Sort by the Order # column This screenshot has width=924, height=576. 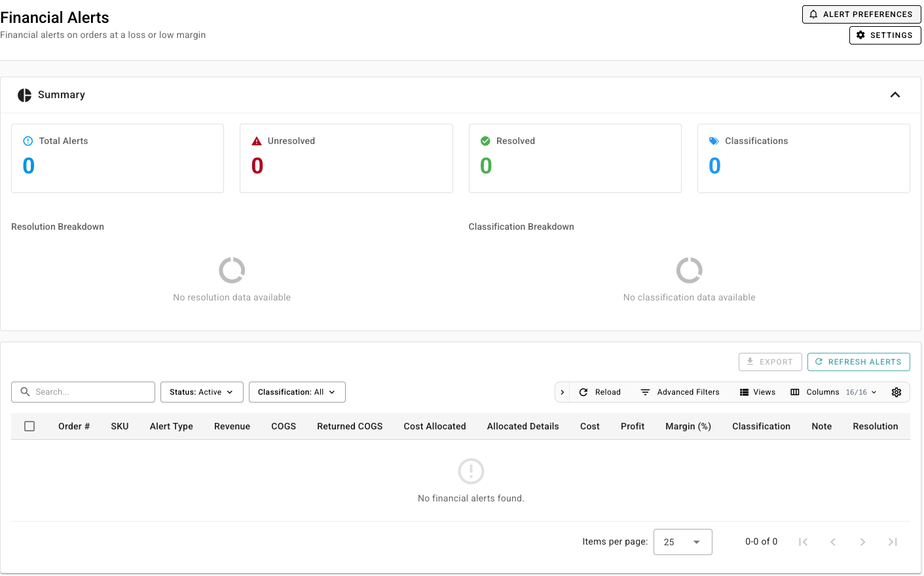74,426
